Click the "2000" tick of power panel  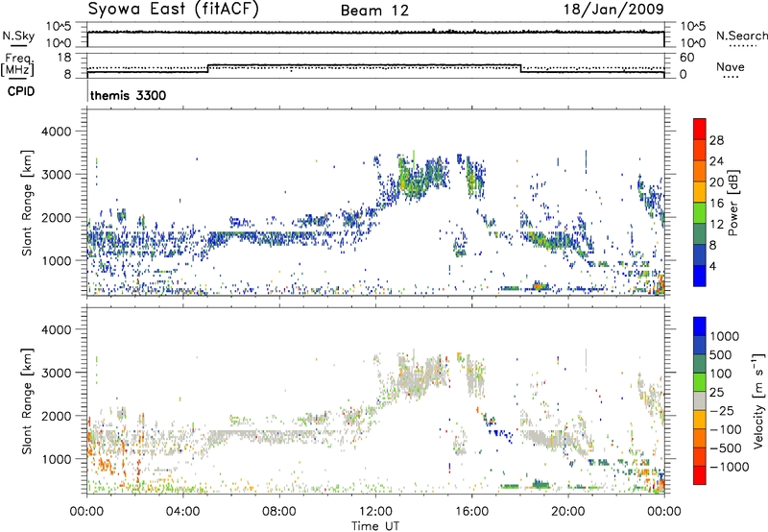[56, 217]
